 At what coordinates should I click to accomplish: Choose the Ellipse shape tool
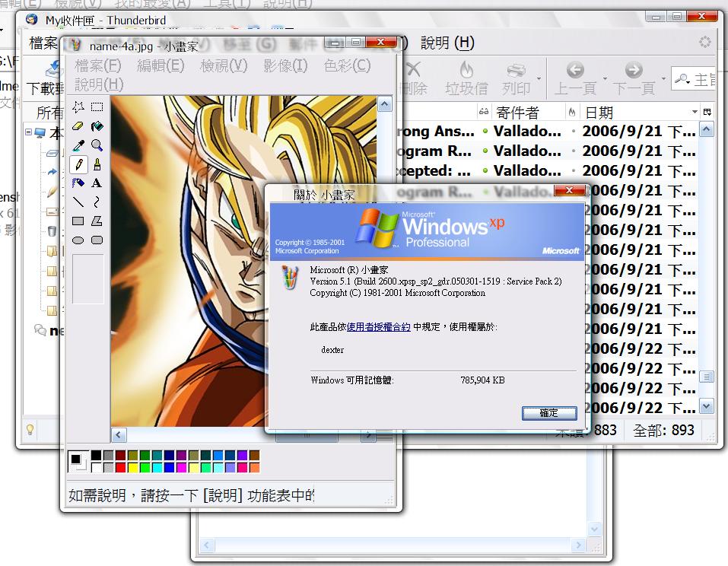pyautogui.click(x=78, y=240)
